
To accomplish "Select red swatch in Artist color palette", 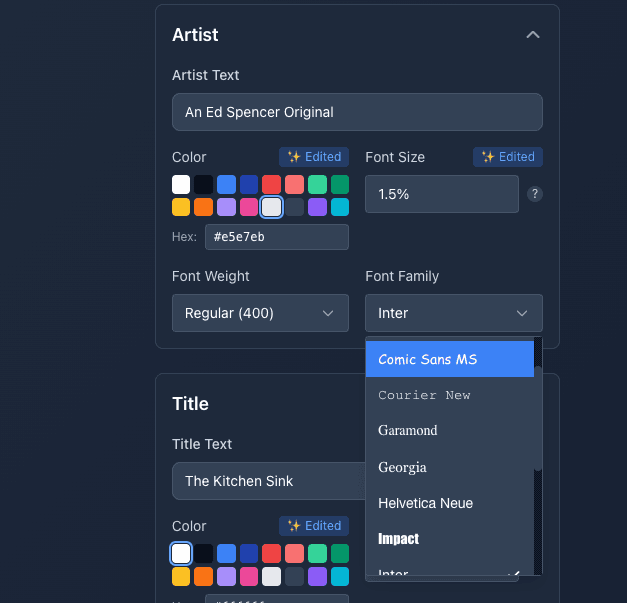I will point(272,184).
